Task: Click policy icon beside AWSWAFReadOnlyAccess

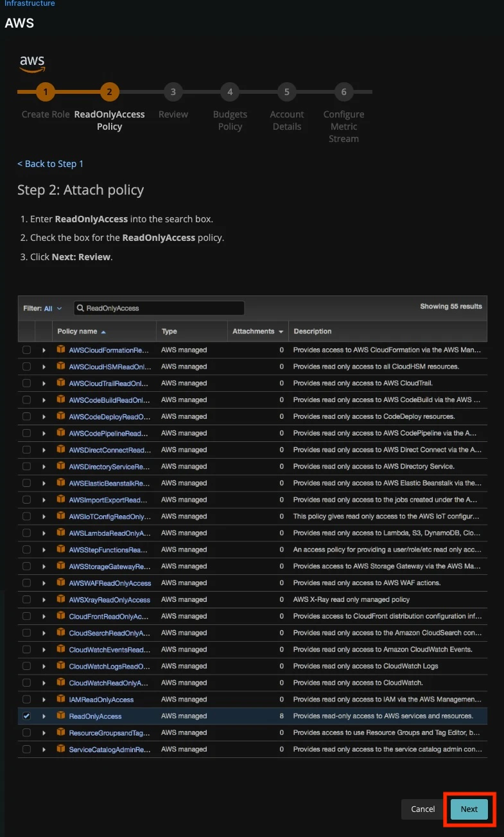Action: (61, 583)
